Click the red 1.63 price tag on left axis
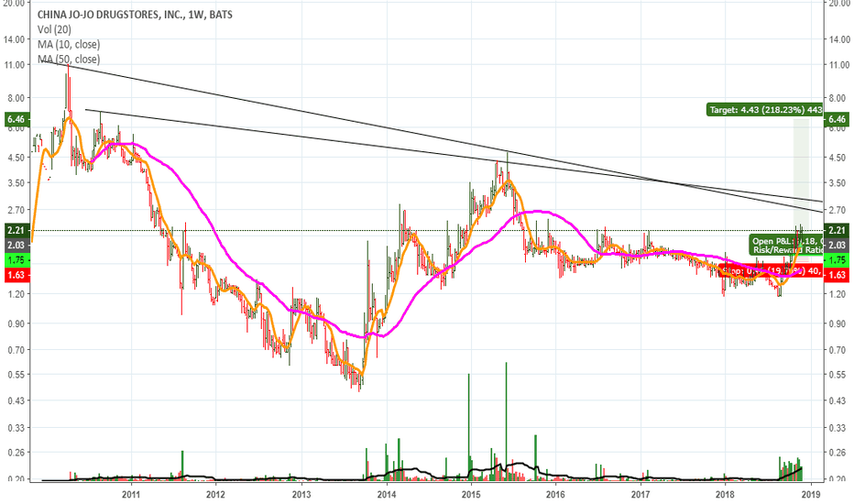Viewport: 854px width, 504px height. 16,275
